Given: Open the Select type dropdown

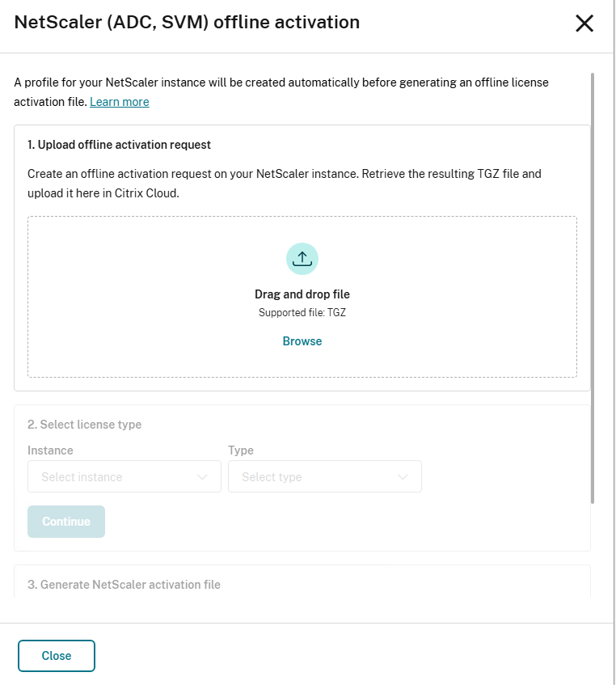Looking at the screenshot, I should tap(325, 477).
